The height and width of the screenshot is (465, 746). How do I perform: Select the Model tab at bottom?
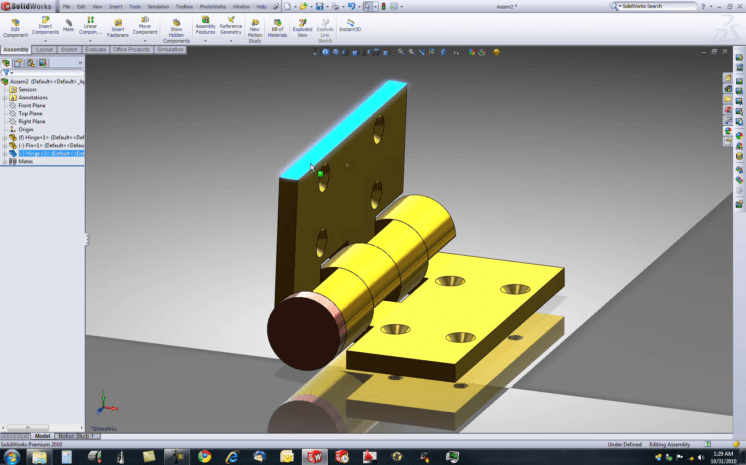point(42,436)
